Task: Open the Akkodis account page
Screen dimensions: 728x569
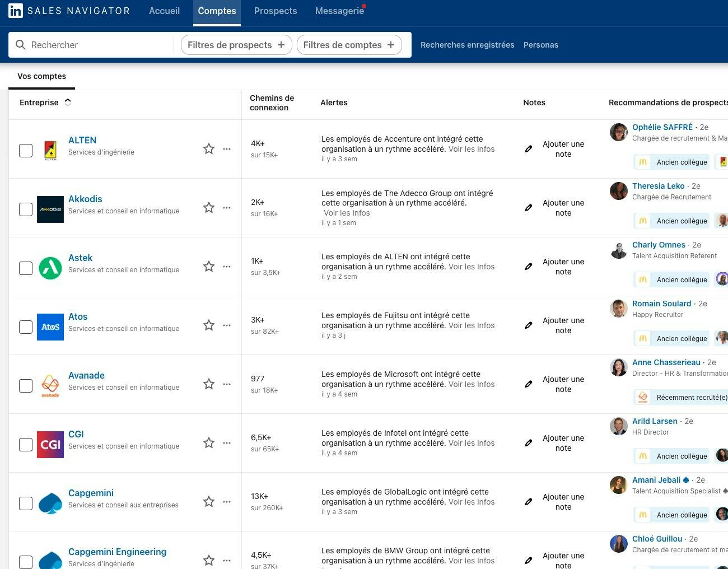Action: pos(85,199)
